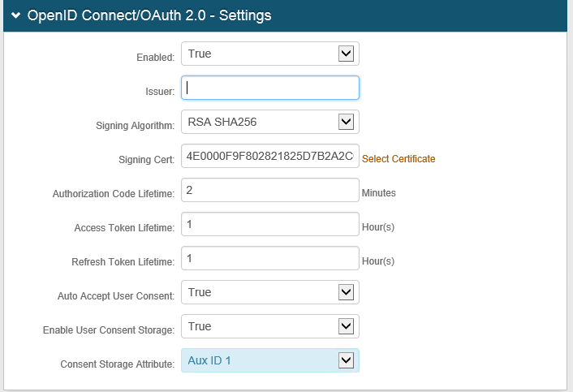Click the "Enable User Consent Storage:" label
This screenshot has height=392, width=573.
click(x=108, y=330)
